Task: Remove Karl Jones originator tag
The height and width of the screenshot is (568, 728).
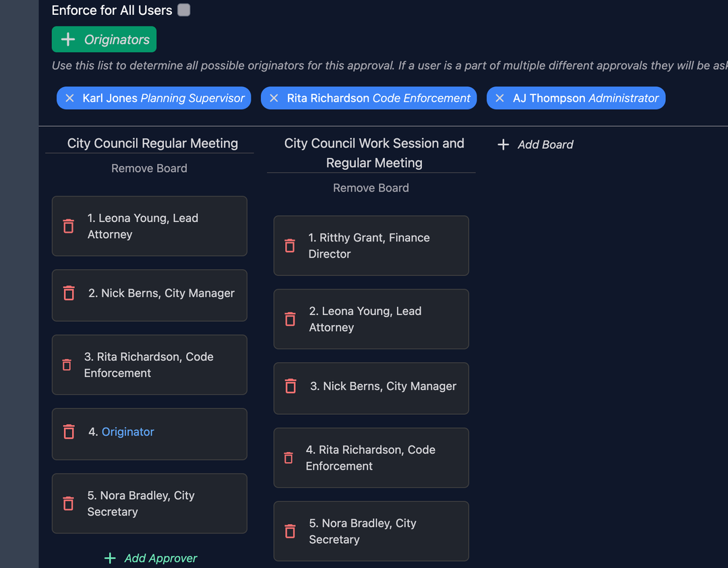Action: point(69,98)
